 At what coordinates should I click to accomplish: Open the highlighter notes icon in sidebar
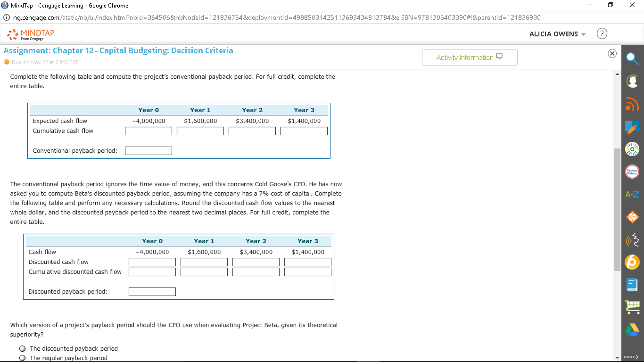point(632,127)
